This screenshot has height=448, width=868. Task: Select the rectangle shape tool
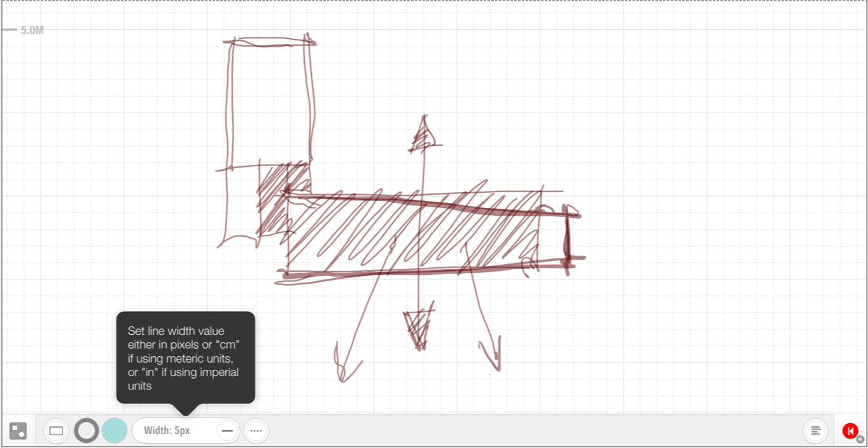pos(56,431)
